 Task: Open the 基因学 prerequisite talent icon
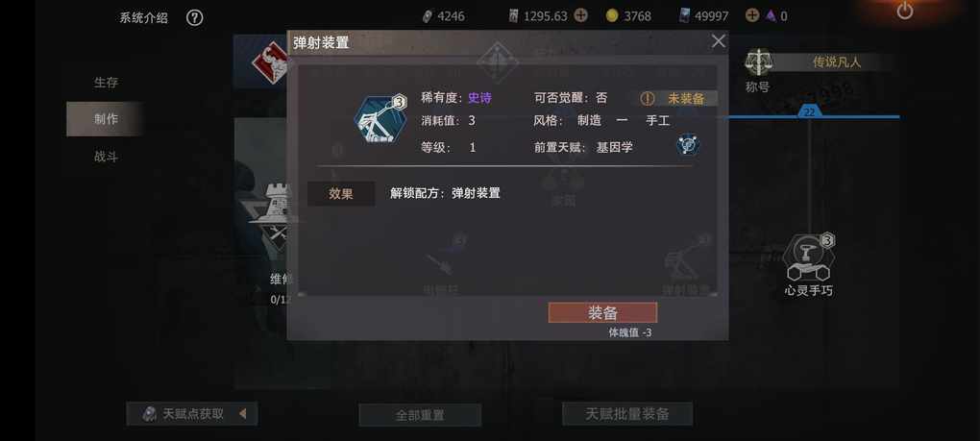(x=688, y=145)
